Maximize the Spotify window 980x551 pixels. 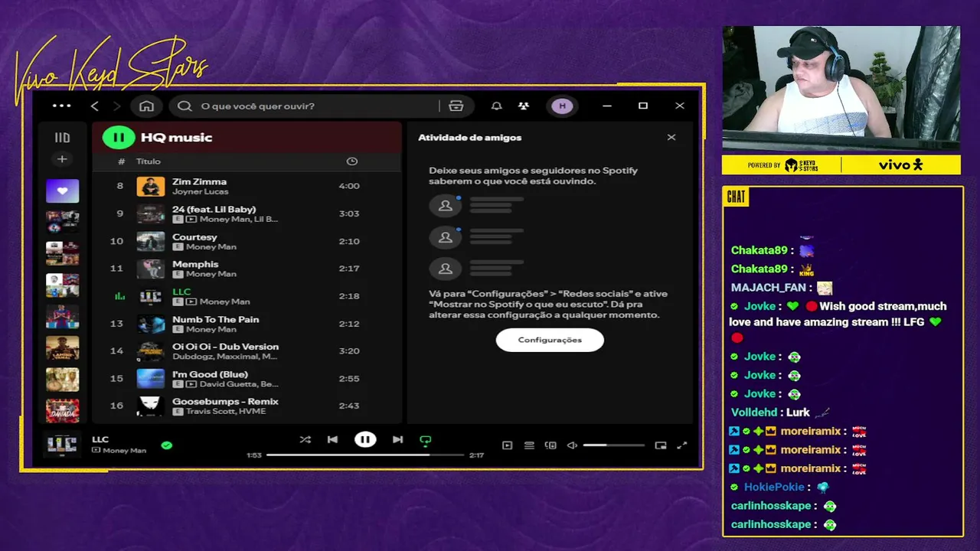pyautogui.click(x=643, y=106)
